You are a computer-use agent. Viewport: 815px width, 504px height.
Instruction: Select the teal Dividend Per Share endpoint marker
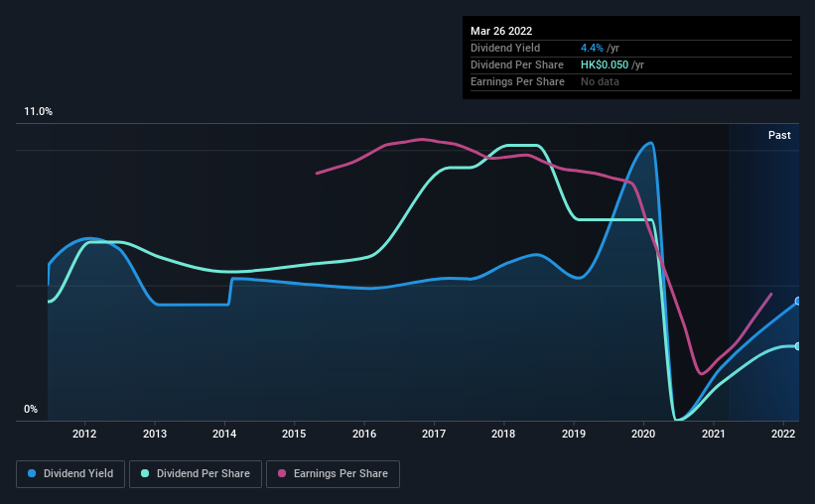coord(798,346)
